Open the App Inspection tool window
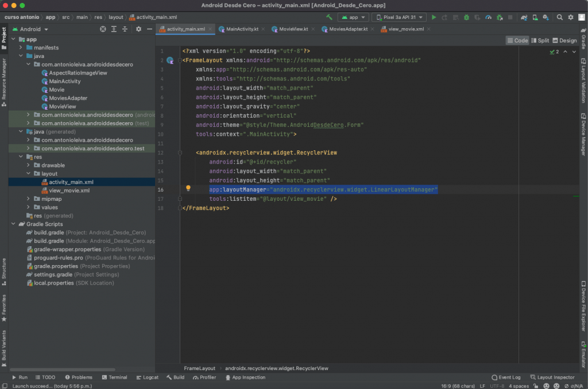Viewport: 588px width, 389px height. tap(245, 378)
